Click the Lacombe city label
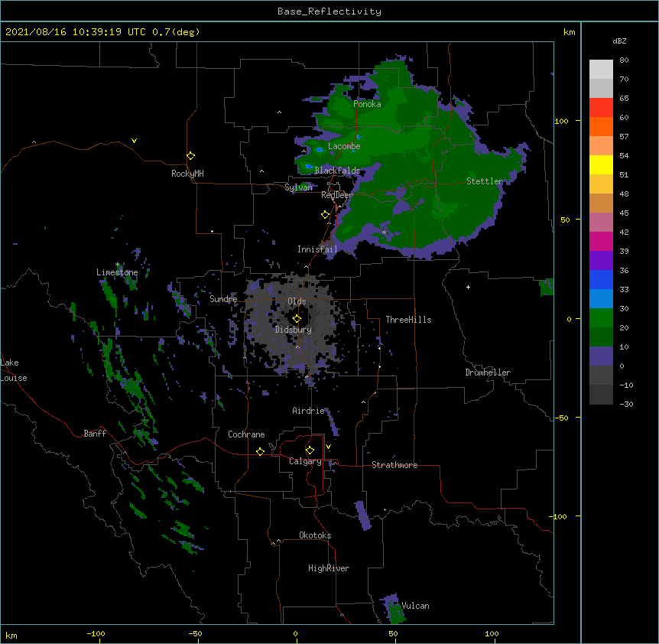659x644 pixels. pos(344,146)
